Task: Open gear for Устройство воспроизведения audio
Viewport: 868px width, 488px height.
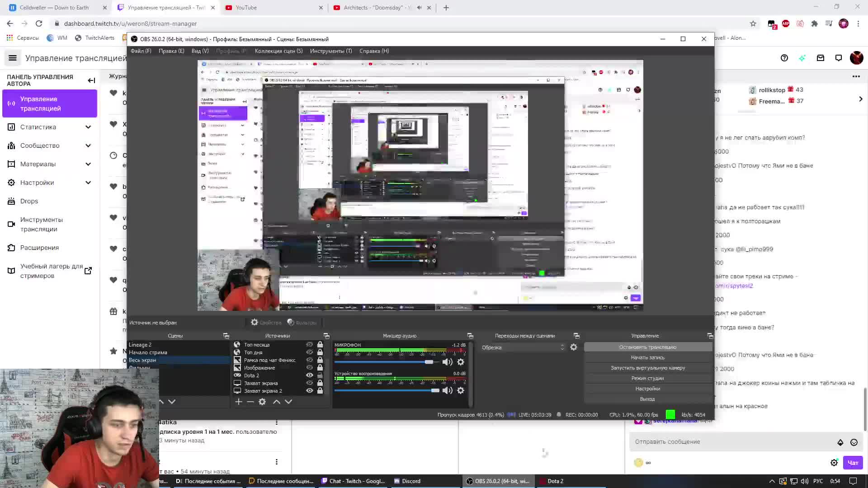Action: [x=461, y=390]
